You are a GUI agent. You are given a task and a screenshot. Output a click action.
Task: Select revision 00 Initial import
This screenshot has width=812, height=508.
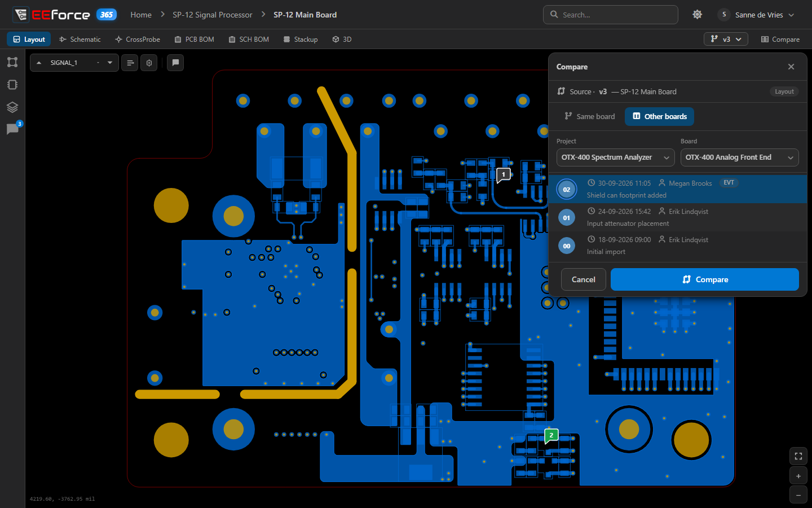(x=678, y=246)
